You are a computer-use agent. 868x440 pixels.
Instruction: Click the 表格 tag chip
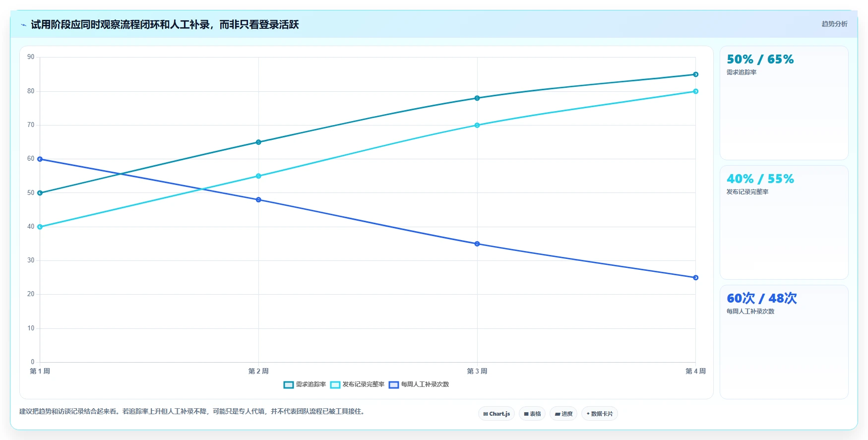[532, 414]
